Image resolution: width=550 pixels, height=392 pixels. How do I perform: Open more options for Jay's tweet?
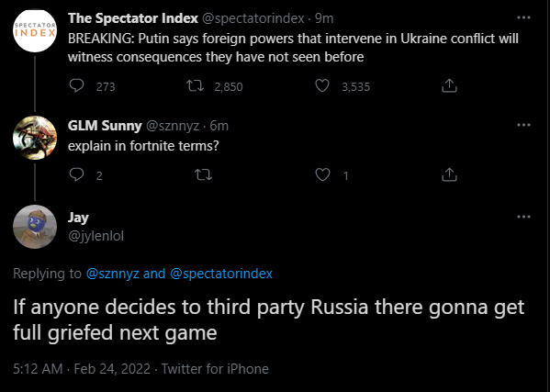coord(523,217)
